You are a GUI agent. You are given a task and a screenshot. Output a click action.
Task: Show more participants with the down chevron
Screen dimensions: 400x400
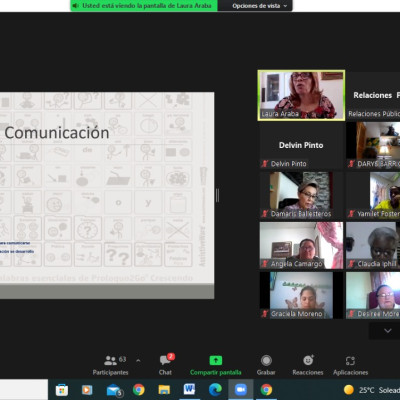click(388, 331)
